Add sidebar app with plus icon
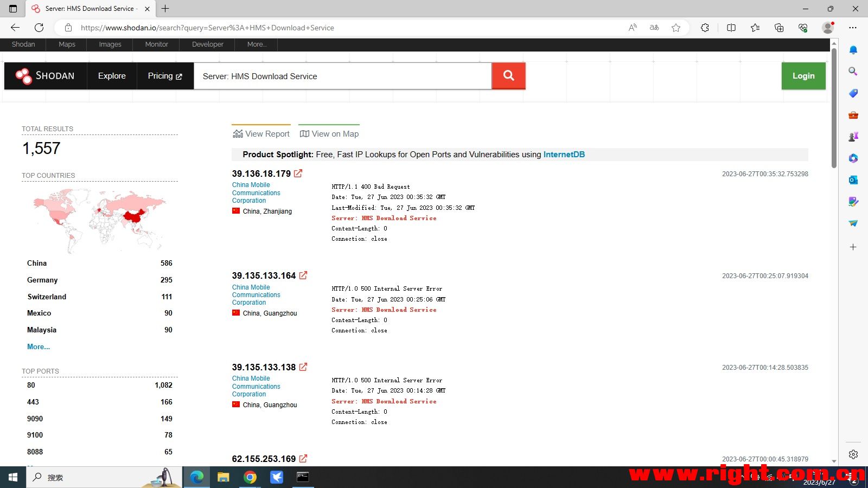Screen dimensions: 868x488 coord(853,247)
